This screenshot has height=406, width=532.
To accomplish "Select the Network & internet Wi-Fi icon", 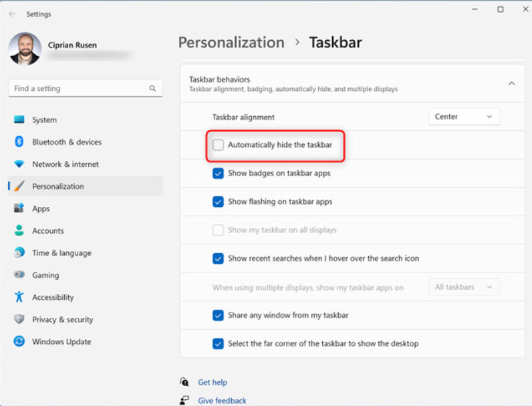I will point(19,164).
